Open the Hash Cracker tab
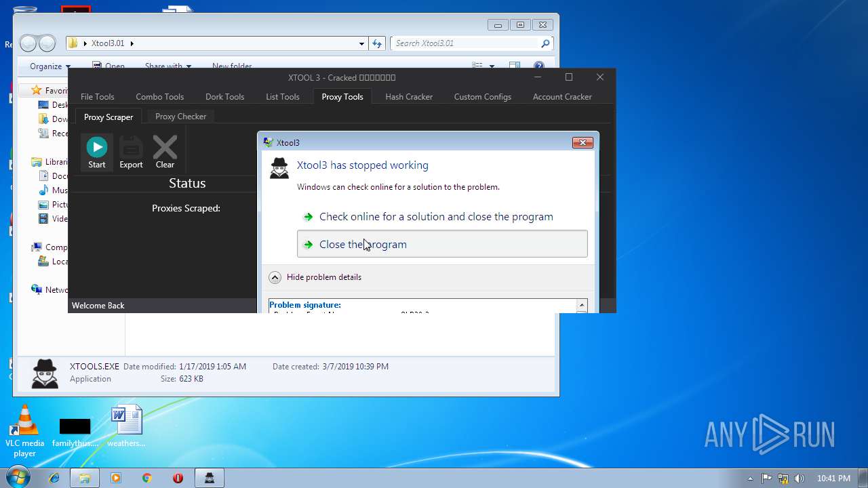This screenshot has width=868, height=488. pos(409,97)
